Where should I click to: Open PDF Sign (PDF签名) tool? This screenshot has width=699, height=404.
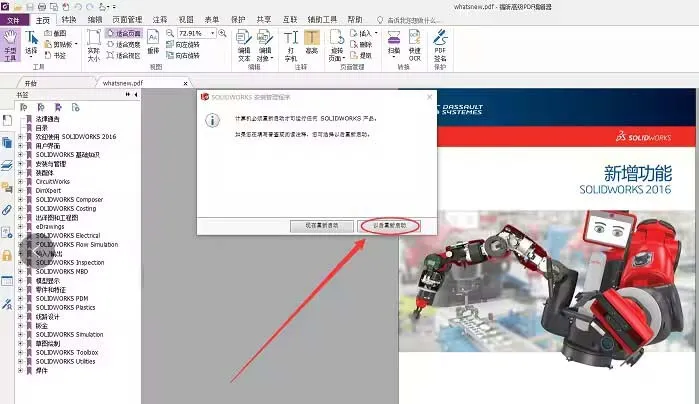coord(440,45)
